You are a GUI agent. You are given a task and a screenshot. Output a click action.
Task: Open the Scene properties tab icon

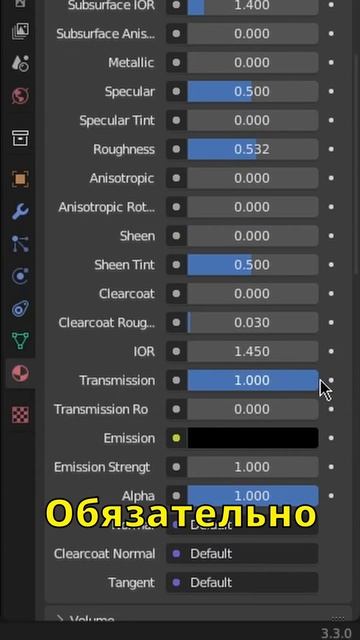tap(20, 63)
